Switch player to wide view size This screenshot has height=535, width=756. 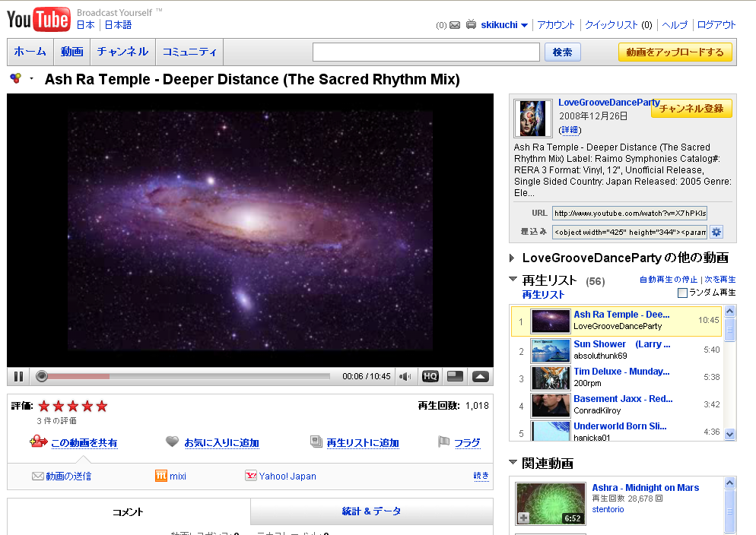[x=455, y=377]
